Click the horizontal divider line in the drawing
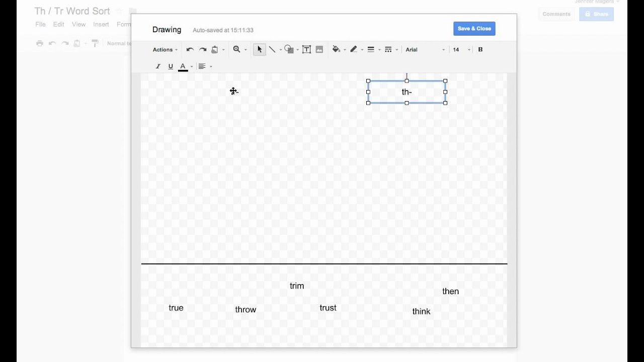The height and width of the screenshot is (362, 644). [x=324, y=263]
